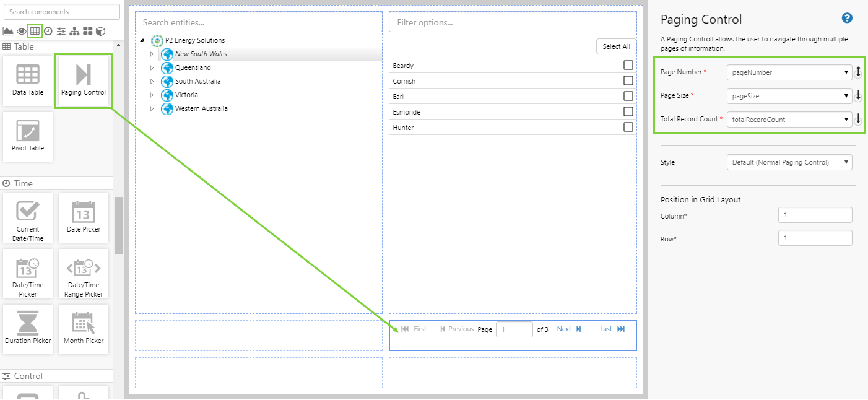Jump to Chart components category icon
The height and width of the screenshot is (400, 868).
(x=8, y=31)
